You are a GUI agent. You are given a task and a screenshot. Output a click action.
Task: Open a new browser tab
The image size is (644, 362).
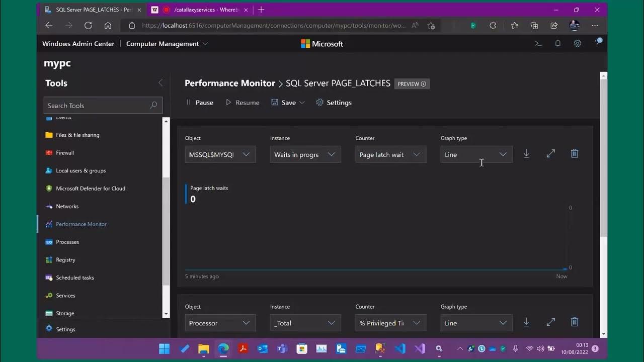click(261, 10)
